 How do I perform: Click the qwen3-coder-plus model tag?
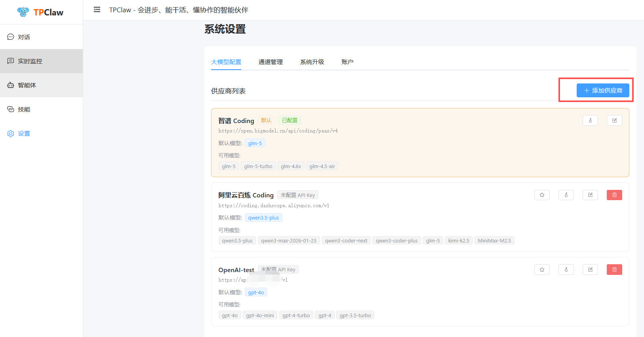coord(396,240)
